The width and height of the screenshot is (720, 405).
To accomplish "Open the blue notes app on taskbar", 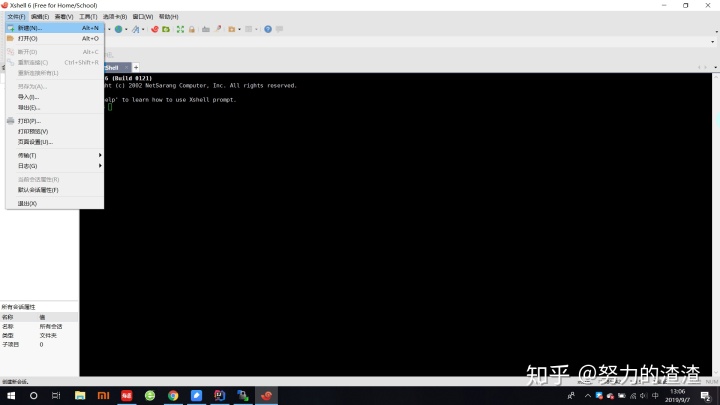I will 197,395.
